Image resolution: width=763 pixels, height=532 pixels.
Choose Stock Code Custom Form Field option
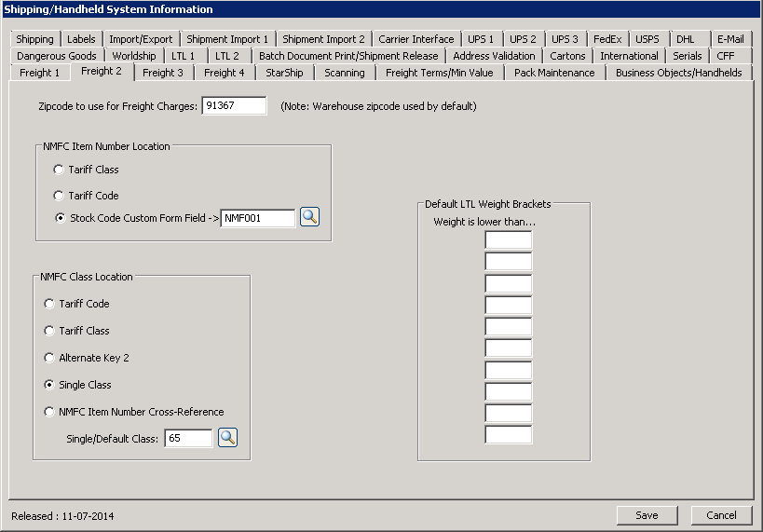60,218
